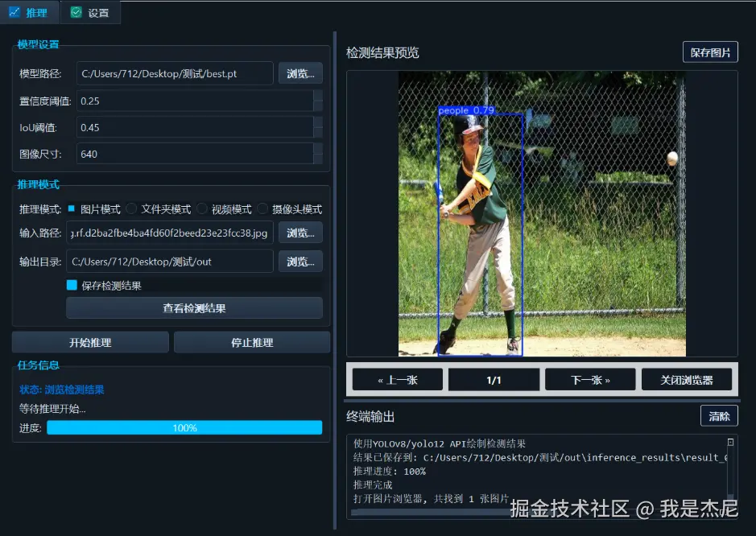Click the 模型路径 input field
756x536 pixels.
175,74
